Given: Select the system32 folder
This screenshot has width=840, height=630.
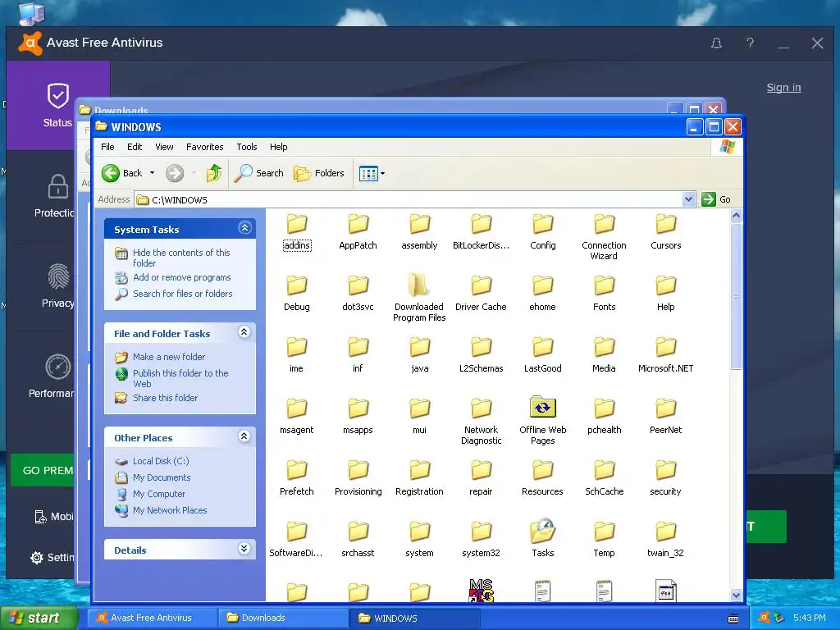Looking at the screenshot, I should (x=481, y=539).
